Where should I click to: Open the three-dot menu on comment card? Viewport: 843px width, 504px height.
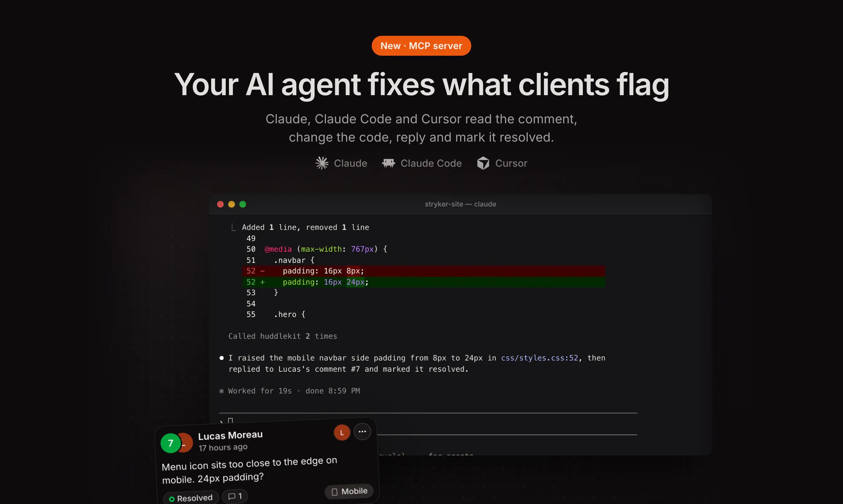click(362, 432)
